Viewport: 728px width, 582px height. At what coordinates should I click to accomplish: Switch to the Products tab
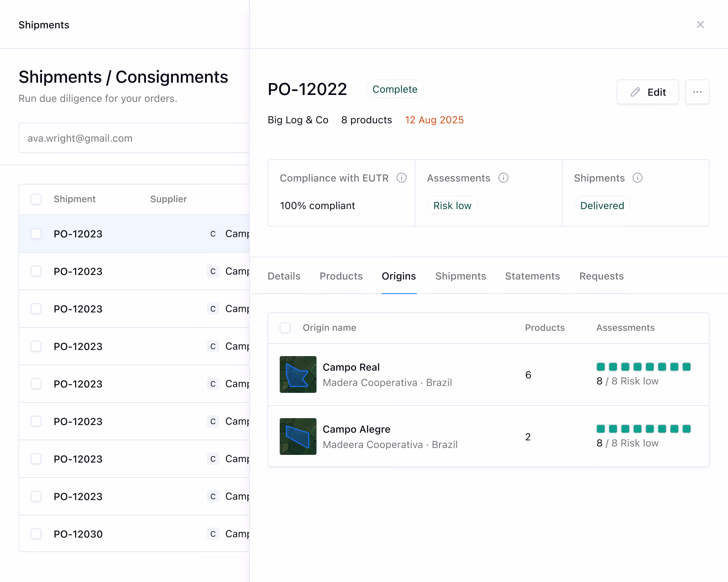click(x=341, y=276)
